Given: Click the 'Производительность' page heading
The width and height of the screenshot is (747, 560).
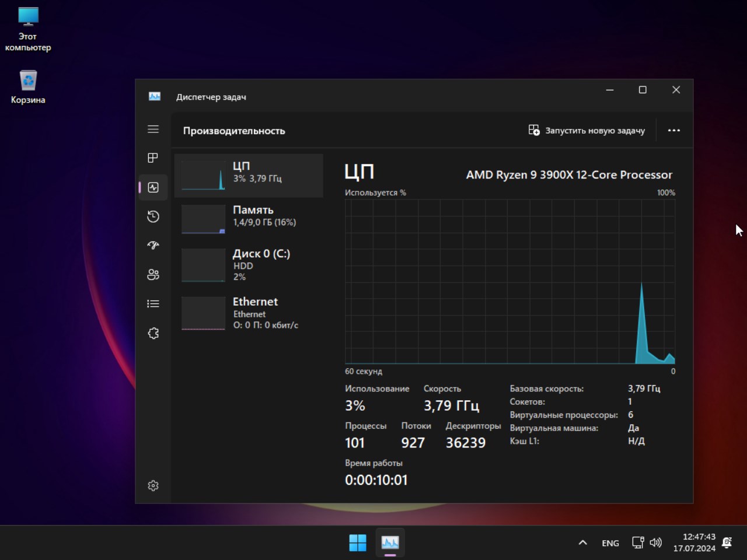Looking at the screenshot, I should click(234, 131).
